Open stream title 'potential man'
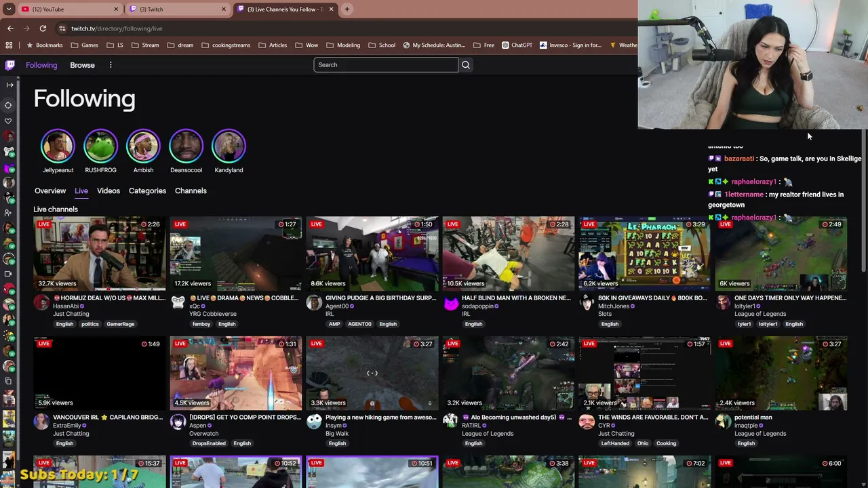Viewport: 868px width, 488px height. 753,418
